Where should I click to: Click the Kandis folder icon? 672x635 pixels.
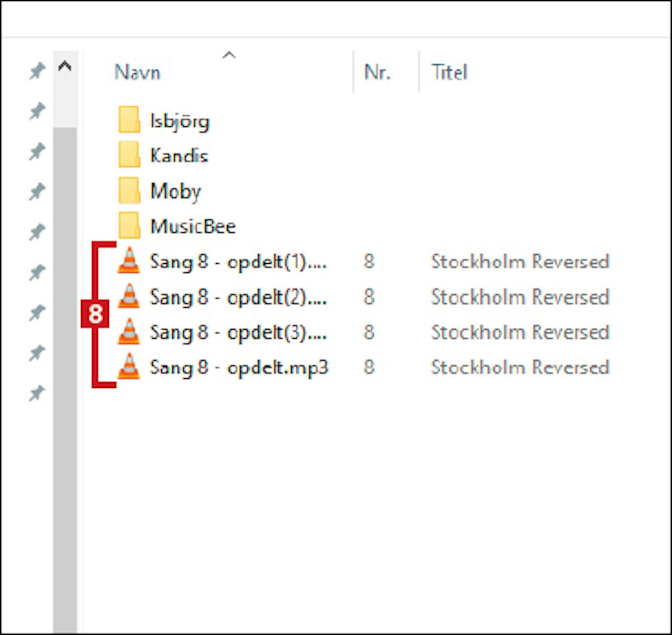pos(129,155)
